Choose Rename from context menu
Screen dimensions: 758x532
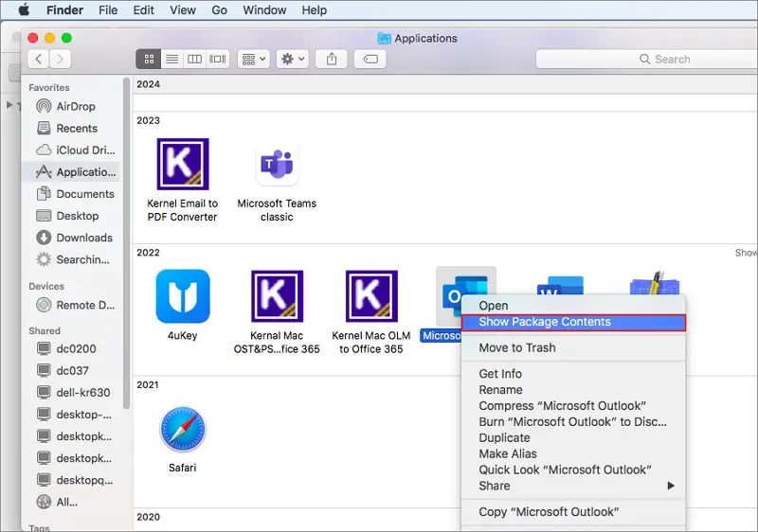click(573, 390)
